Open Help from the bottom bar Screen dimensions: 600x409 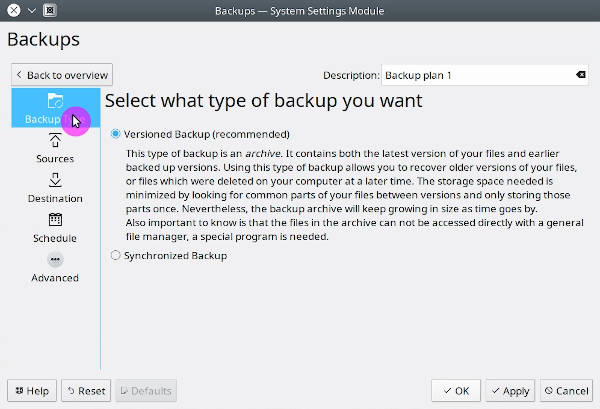[32, 391]
